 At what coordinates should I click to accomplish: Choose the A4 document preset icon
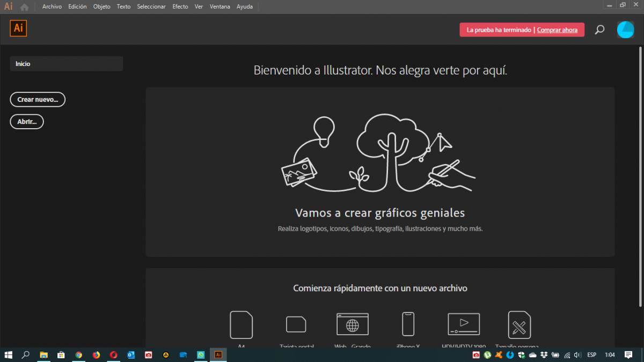click(241, 324)
